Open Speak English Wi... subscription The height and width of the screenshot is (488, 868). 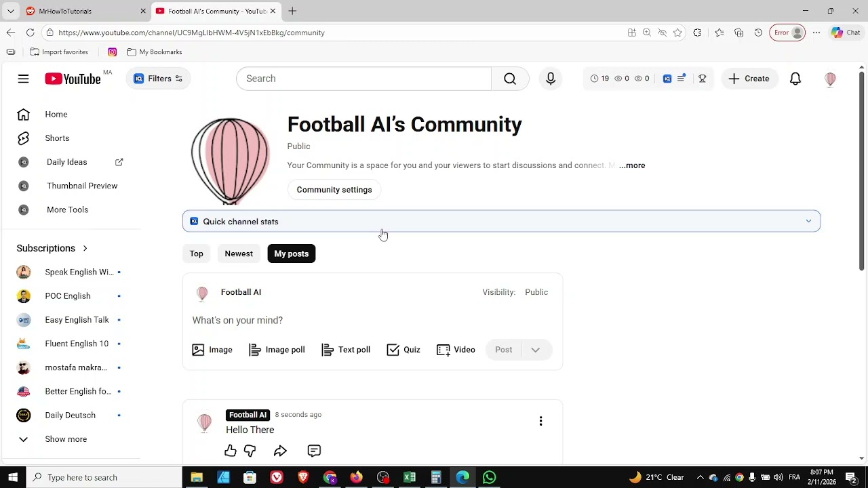(71, 272)
